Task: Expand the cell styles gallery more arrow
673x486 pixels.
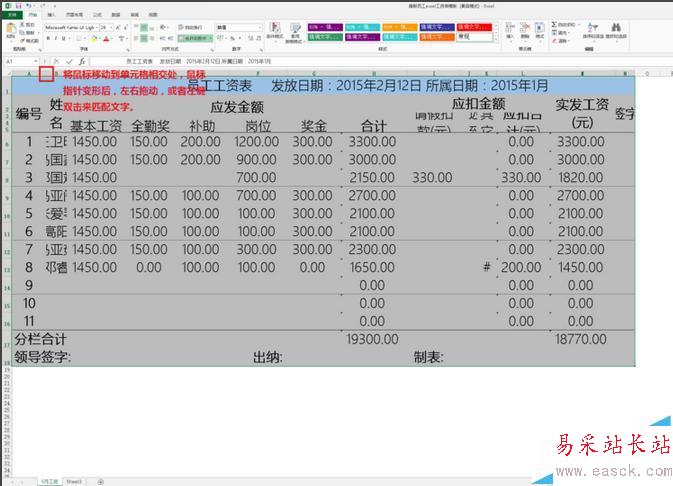Action: pos(496,39)
